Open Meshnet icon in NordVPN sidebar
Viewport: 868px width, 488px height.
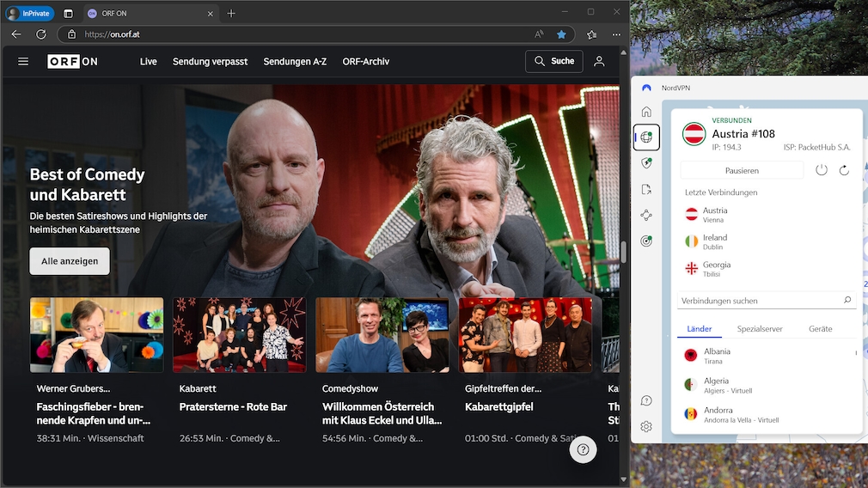click(646, 216)
